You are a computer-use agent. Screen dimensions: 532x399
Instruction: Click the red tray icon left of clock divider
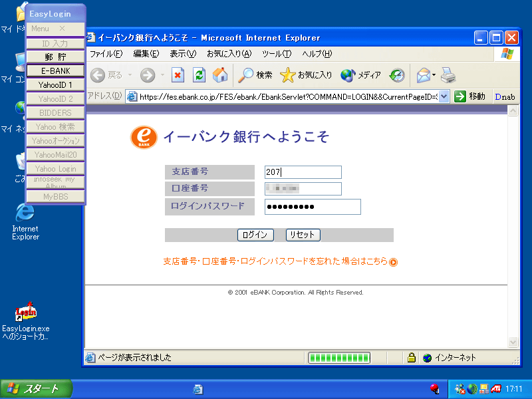point(435,389)
